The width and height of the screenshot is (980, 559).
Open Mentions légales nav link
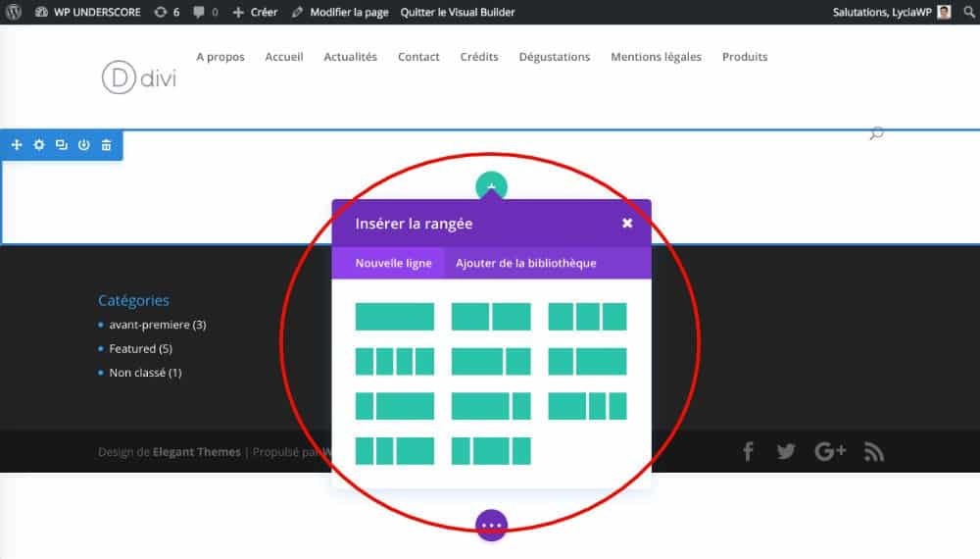(x=657, y=57)
